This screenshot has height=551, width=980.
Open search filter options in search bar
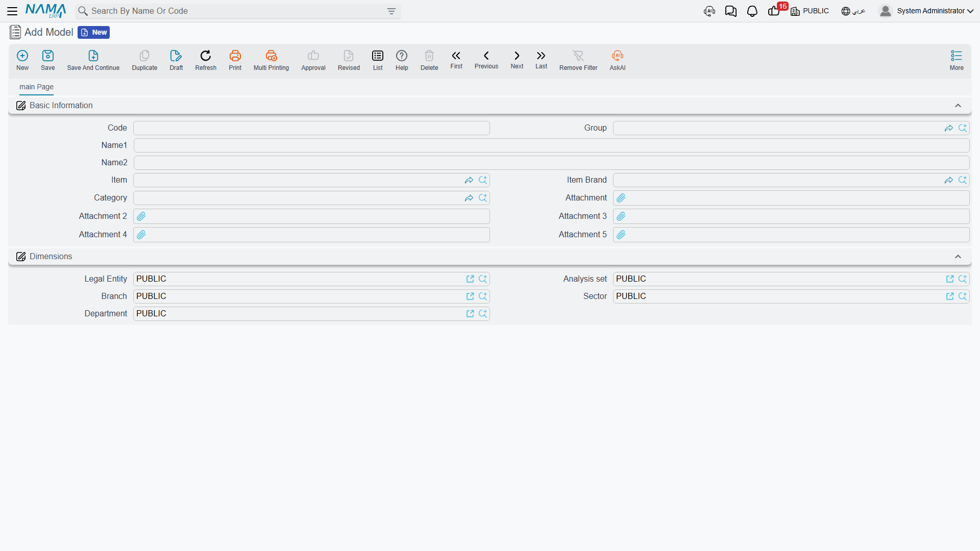pyautogui.click(x=391, y=11)
